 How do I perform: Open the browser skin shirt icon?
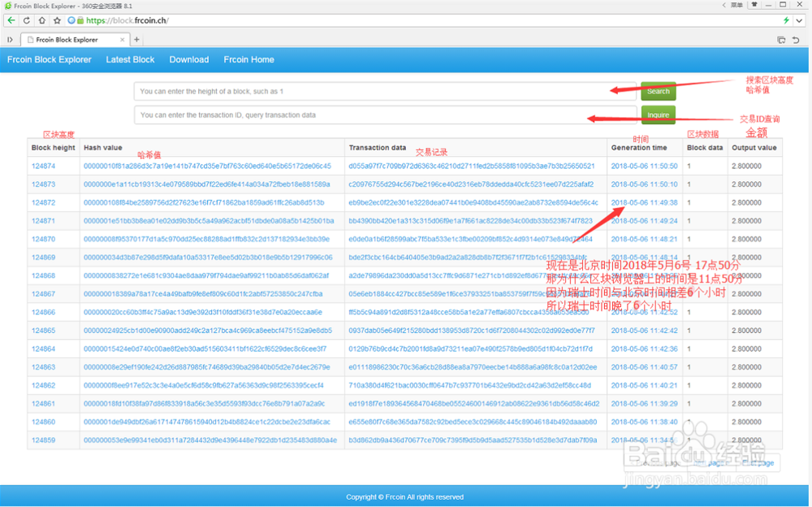[x=754, y=5]
